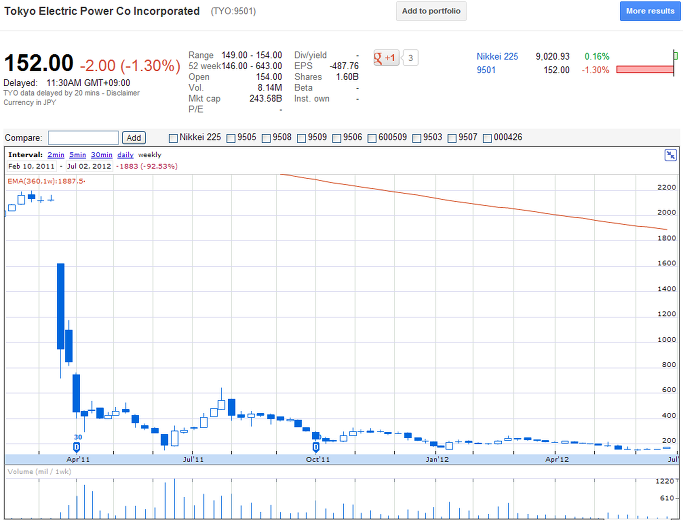Screen dimensions: 683x520
Task: Click the Volume (mil / 1wk) label
Action: [39, 471]
